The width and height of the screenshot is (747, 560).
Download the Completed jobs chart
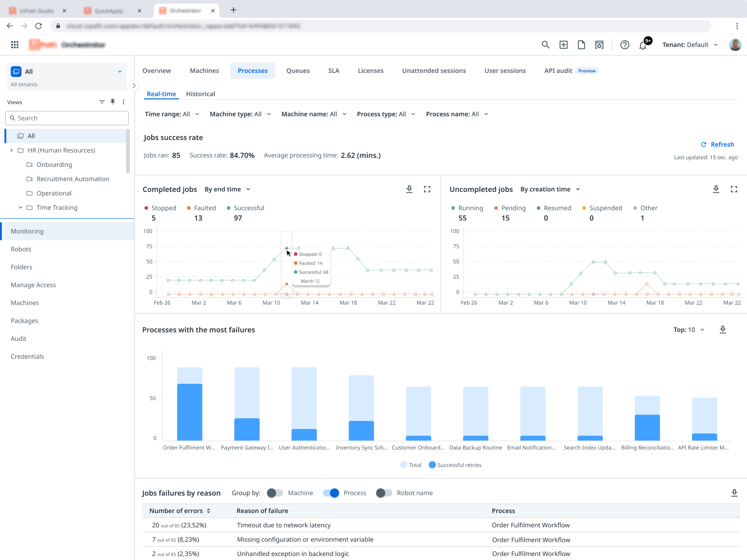pyautogui.click(x=409, y=189)
